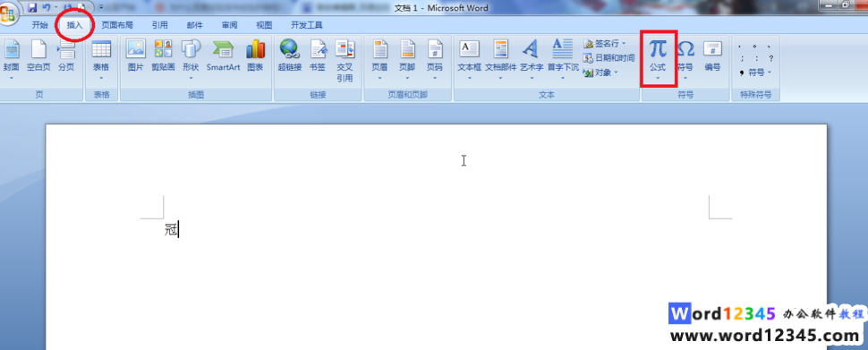
Task: Click the 签名行 signature line button
Action: pos(605,44)
